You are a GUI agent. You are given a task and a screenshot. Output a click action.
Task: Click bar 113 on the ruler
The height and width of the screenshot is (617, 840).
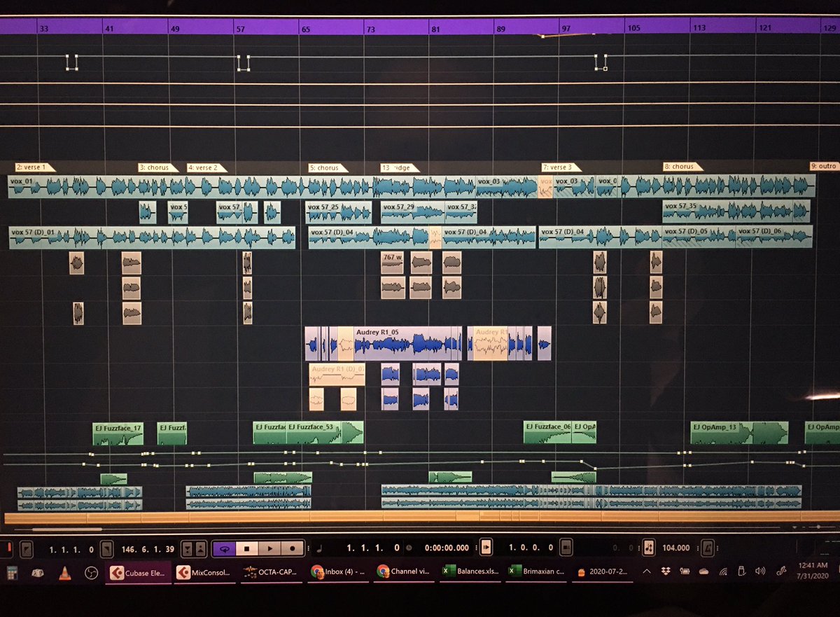(699, 28)
